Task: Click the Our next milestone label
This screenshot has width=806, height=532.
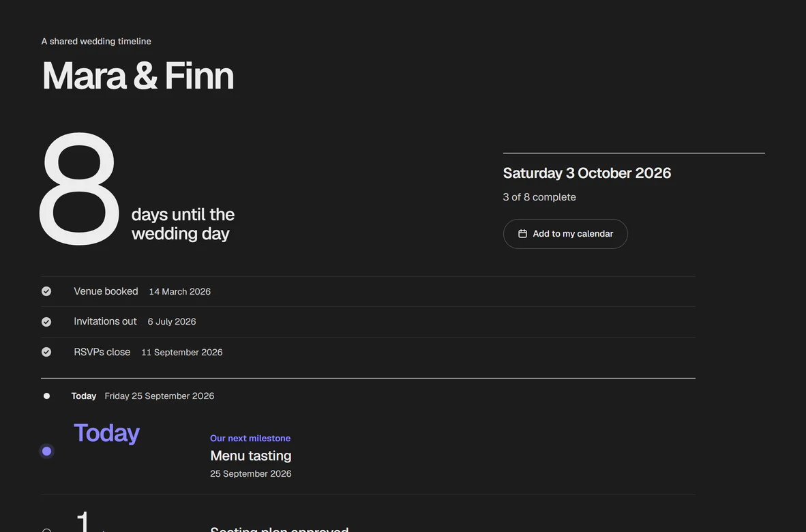Action: click(250, 439)
